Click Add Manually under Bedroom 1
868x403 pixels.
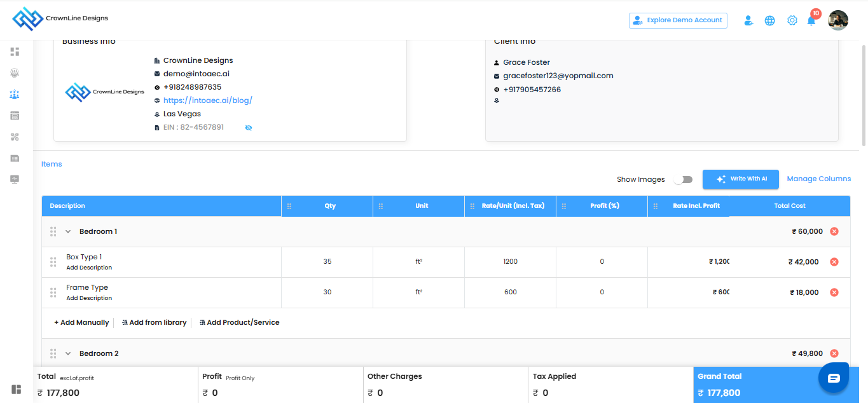(81, 322)
